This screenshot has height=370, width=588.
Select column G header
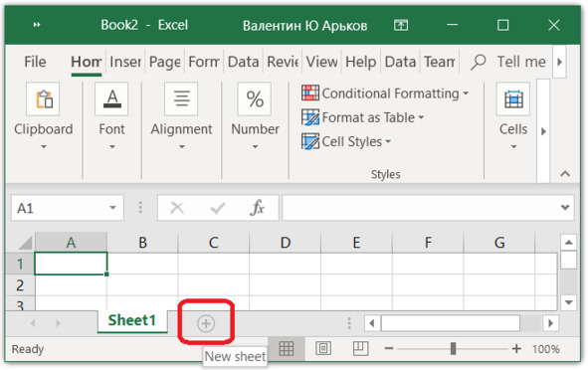(x=499, y=243)
